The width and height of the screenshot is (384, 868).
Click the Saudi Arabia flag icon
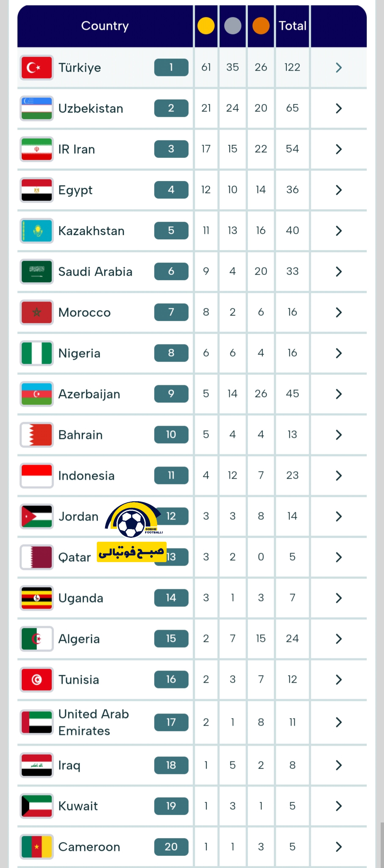[x=36, y=271]
